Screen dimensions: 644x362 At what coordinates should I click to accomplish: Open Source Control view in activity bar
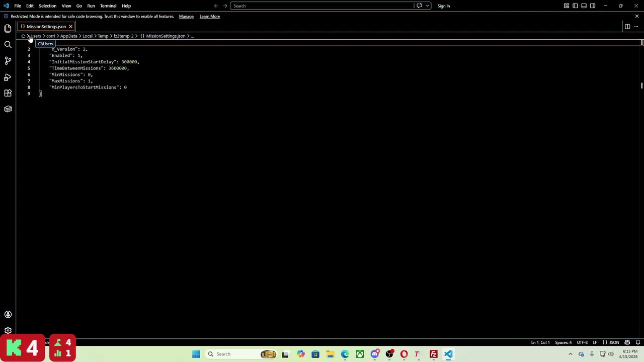(x=8, y=61)
